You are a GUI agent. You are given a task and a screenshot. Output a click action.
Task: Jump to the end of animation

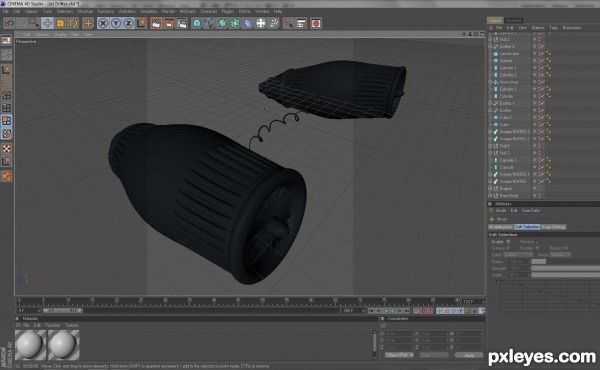click(407, 311)
